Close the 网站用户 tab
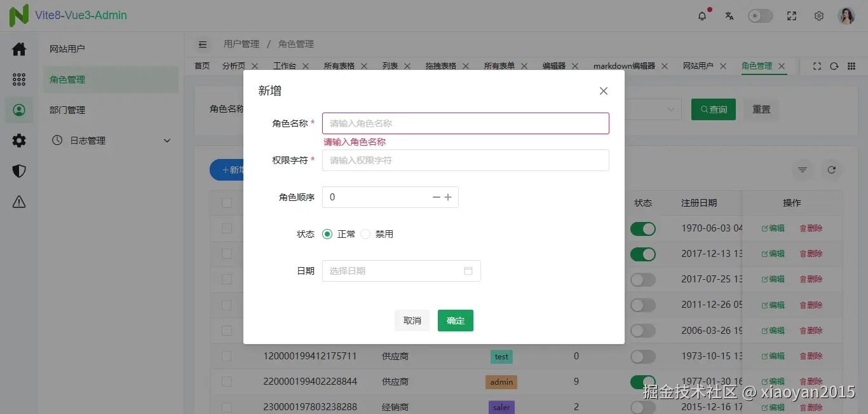Screen dimensions: 868x414 pyautogui.click(x=723, y=66)
